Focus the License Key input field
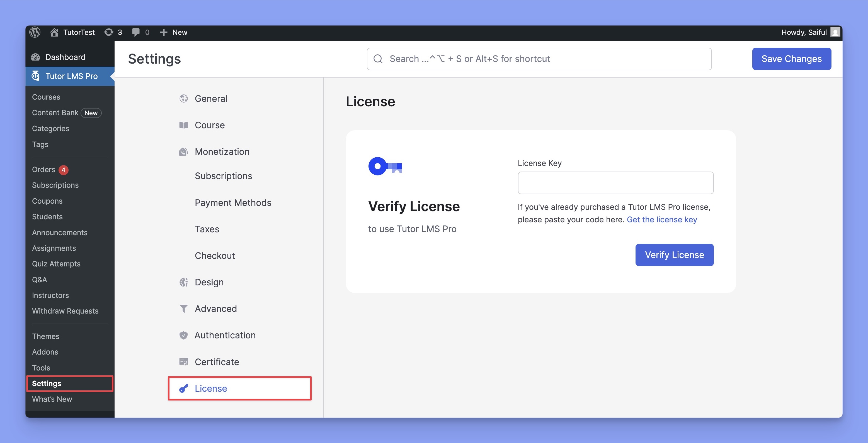This screenshot has height=443, width=868. 615,183
